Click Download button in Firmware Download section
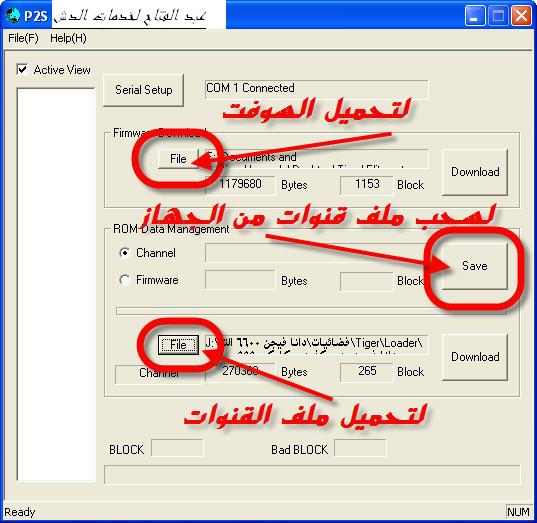The width and height of the screenshot is (537, 523). click(x=475, y=172)
